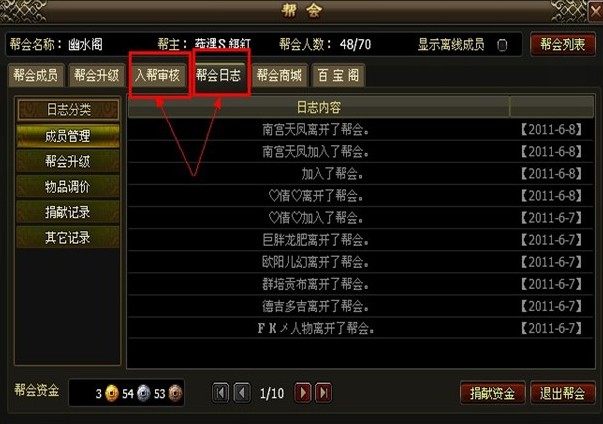This screenshot has height=424, width=603.
Task: Open the 入帮审核 tab
Action: pyautogui.click(x=158, y=75)
